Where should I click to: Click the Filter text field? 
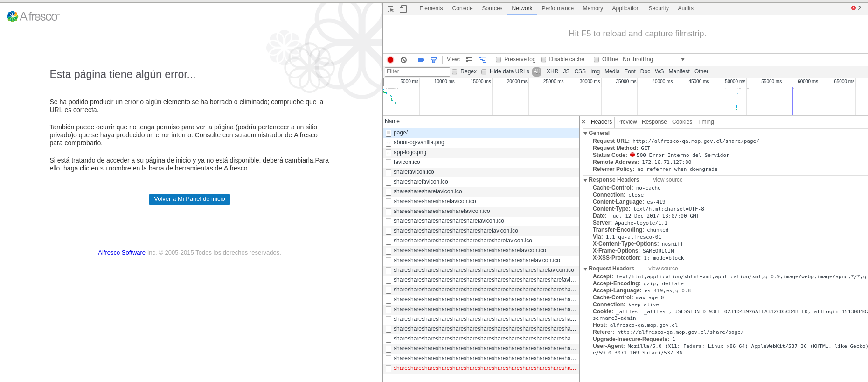(x=417, y=71)
